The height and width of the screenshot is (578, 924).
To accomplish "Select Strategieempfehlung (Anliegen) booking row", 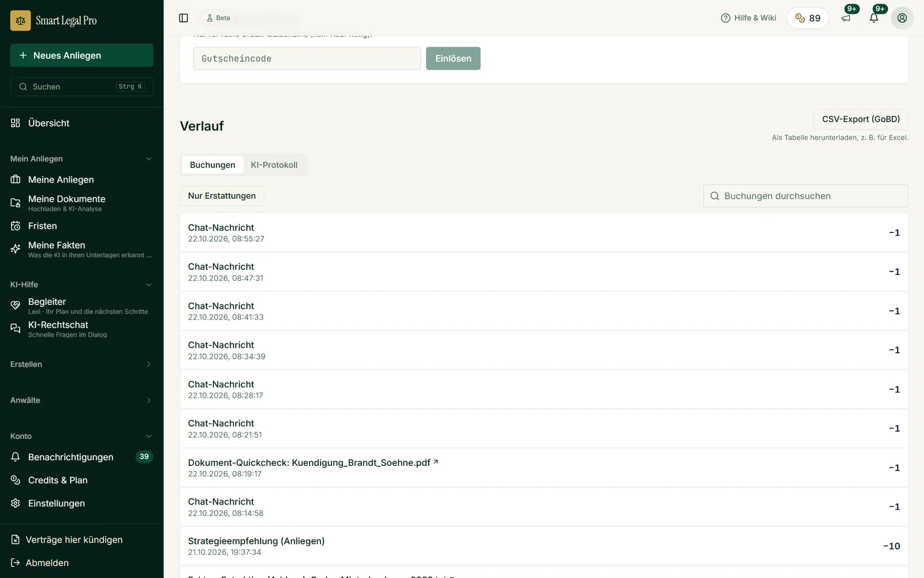I will pos(544,546).
